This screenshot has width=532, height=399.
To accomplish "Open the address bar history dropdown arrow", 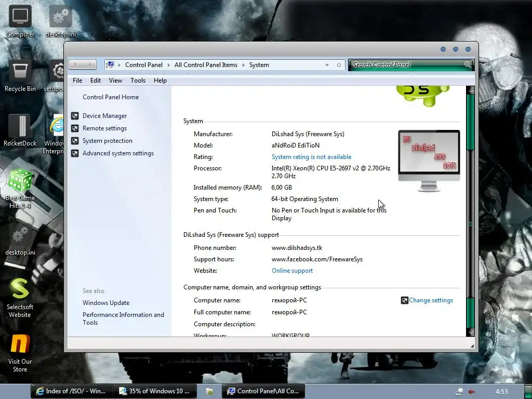I will [327, 65].
